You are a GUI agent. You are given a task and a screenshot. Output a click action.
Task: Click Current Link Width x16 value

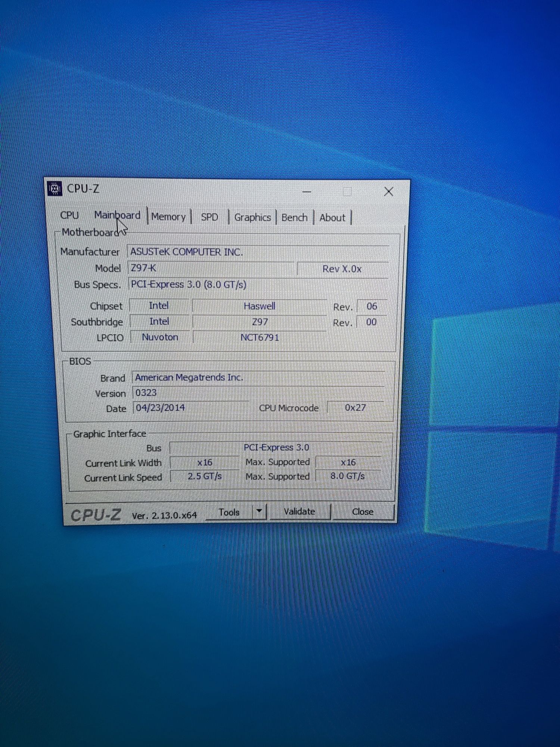pos(205,462)
